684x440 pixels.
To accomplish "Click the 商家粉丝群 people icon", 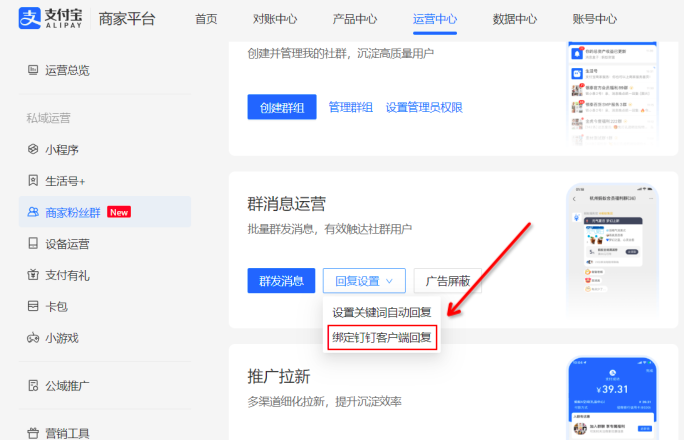I will click(x=33, y=212).
